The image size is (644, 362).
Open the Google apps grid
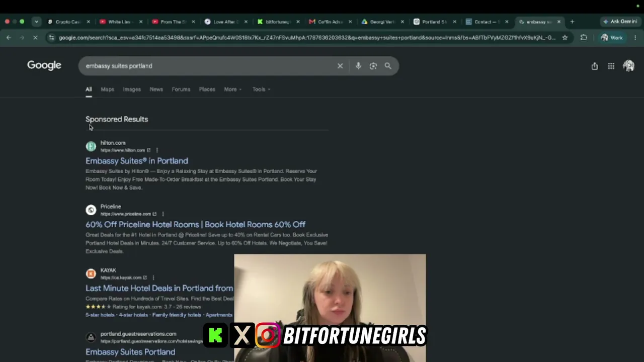(611, 66)
